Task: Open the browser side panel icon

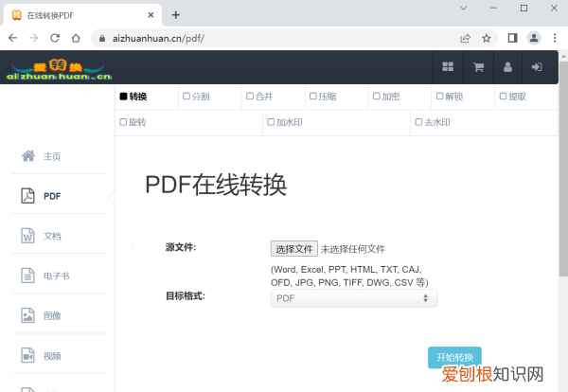Action: (512, 38)
